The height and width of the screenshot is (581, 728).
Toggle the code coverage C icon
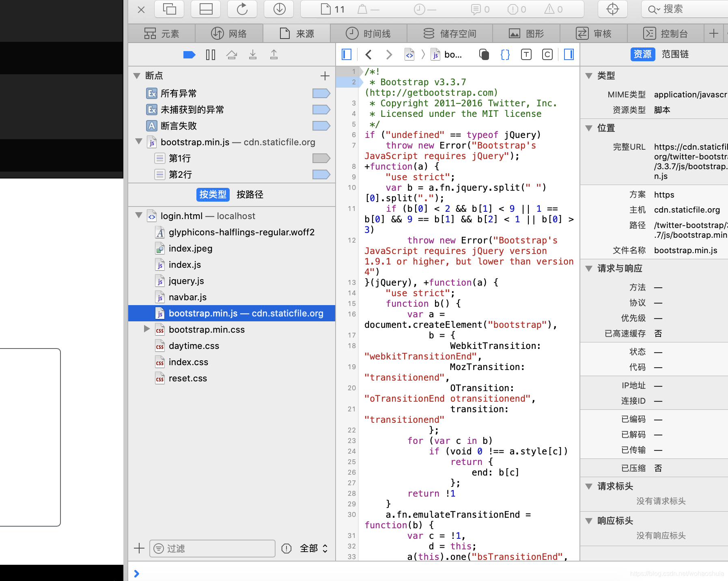(547, 54)
